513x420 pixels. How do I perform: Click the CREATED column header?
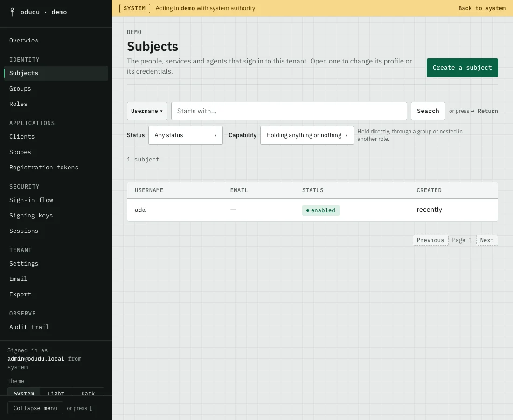(429, 190)
